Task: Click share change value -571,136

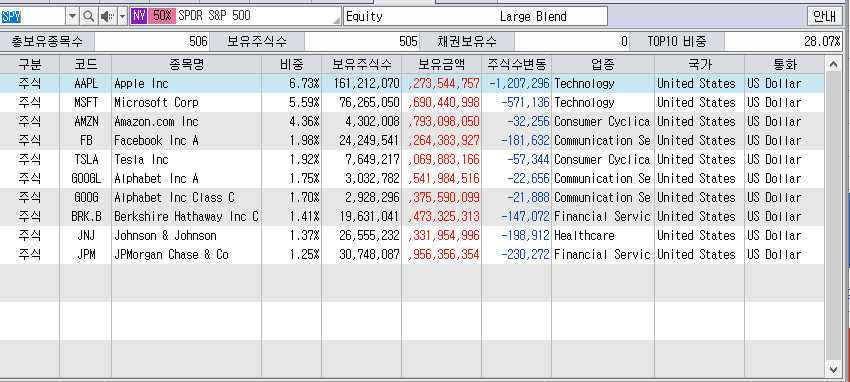Action: coord(517,102)
